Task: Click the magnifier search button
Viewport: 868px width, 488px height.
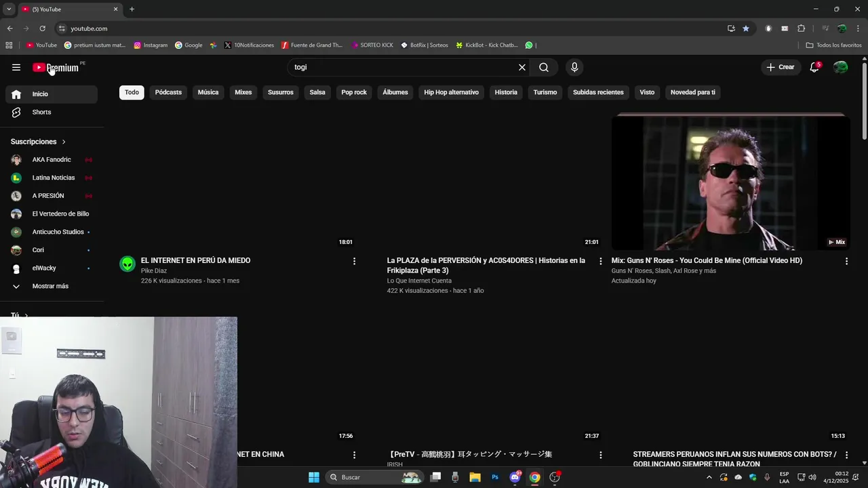Action: 544,67
